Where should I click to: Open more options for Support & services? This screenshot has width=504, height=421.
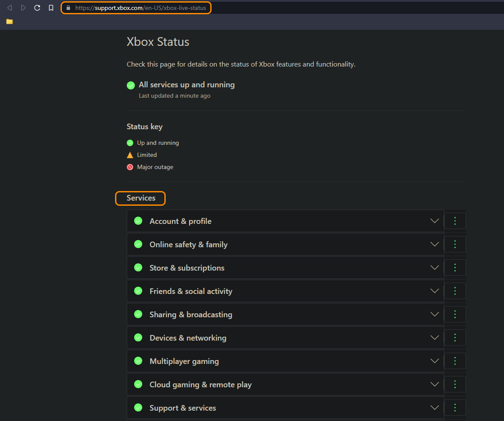pos(455,408)
